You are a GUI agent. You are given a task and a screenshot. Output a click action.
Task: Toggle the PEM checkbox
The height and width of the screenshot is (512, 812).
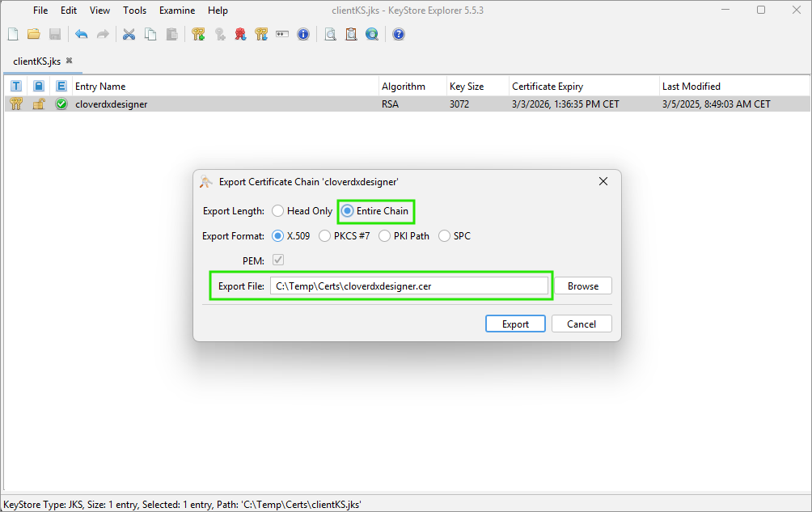pyautogui.click(x=277, y=260)
